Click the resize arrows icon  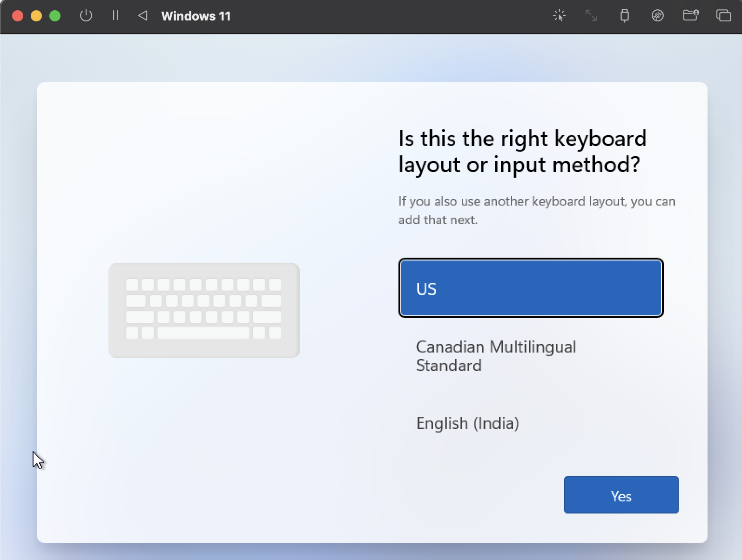click(591, 16)
